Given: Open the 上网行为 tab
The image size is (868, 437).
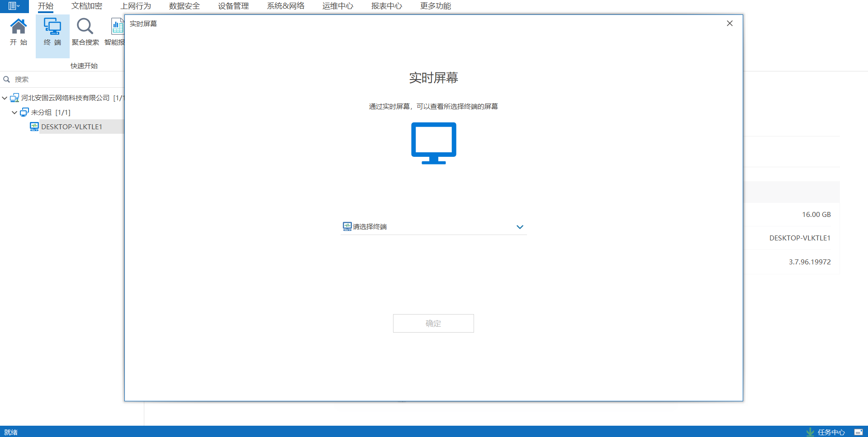Looking at the screenshot, I should [136, 6].
